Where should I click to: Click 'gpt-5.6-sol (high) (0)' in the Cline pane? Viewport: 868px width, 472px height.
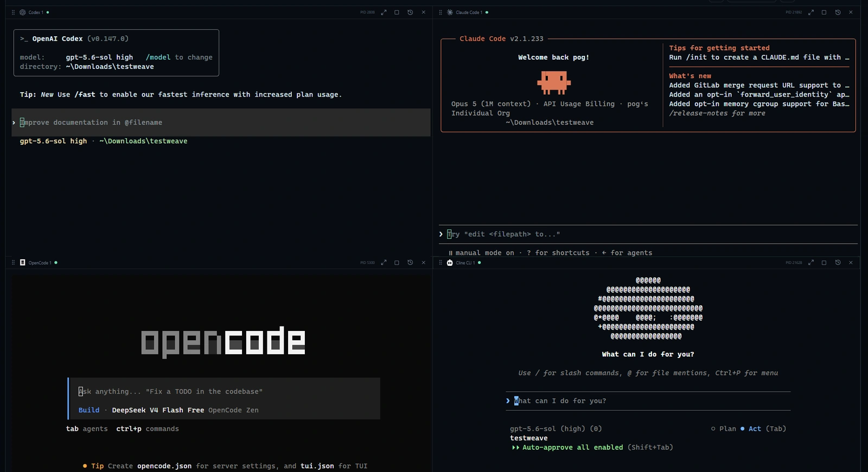click(x=556, y=429)
